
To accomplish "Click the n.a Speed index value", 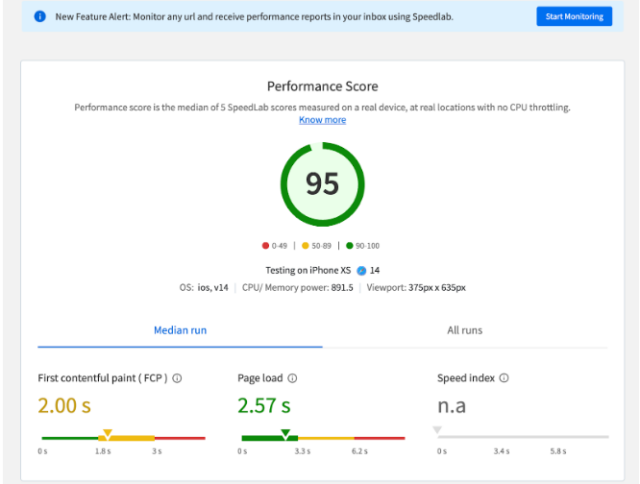I will tap(451, 406).
